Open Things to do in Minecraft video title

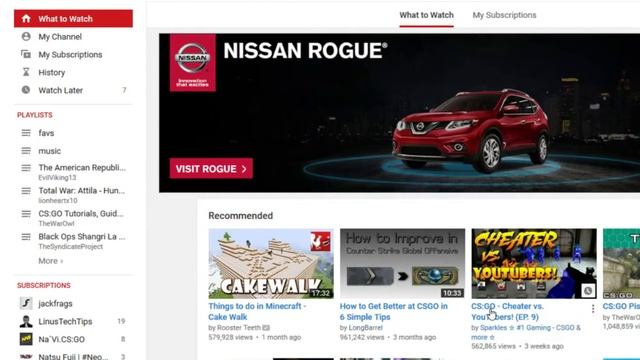pyautogui.click(x=257, y=311)
